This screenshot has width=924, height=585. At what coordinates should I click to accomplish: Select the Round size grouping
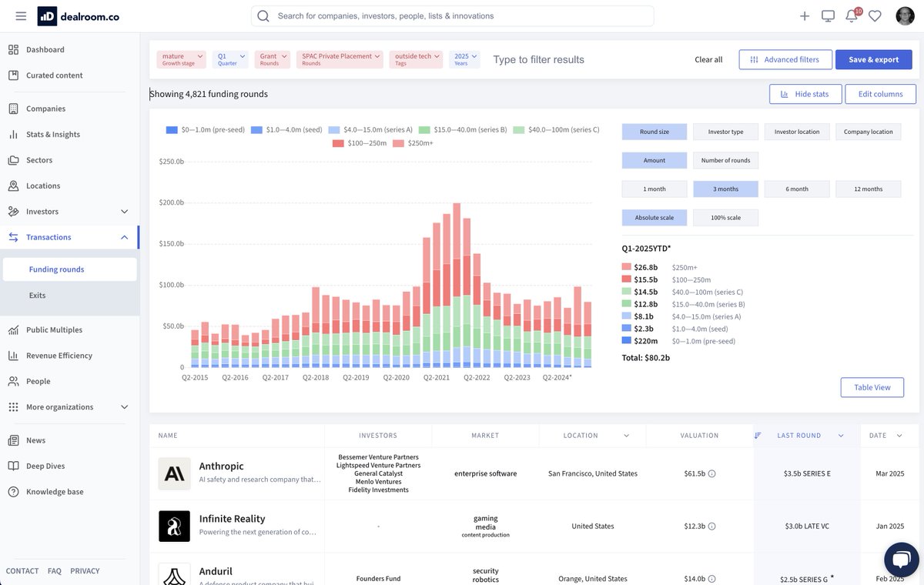point(654,132)
